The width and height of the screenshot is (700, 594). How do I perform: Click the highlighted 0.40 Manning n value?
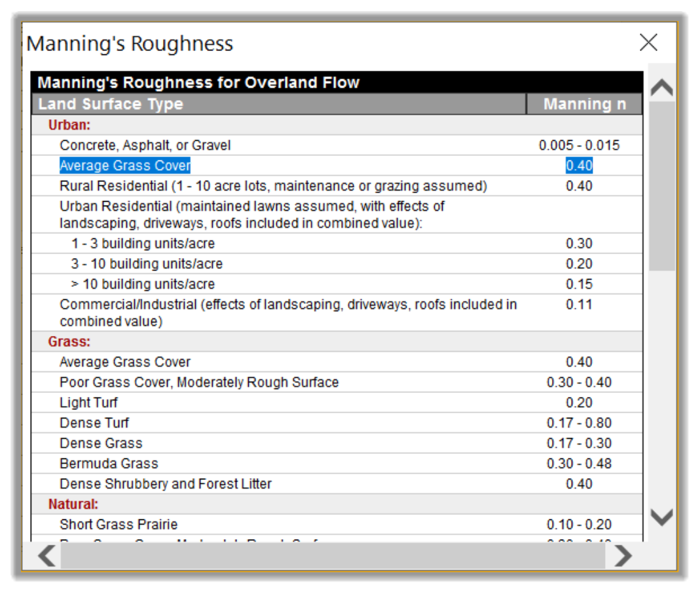pyautogui.click(x=579, y=166)
